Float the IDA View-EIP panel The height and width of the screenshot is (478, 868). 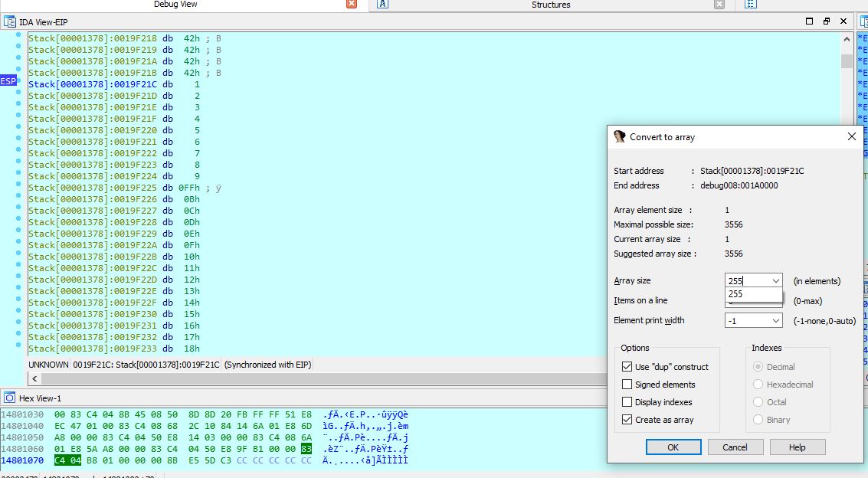click(x=827, y=21)
